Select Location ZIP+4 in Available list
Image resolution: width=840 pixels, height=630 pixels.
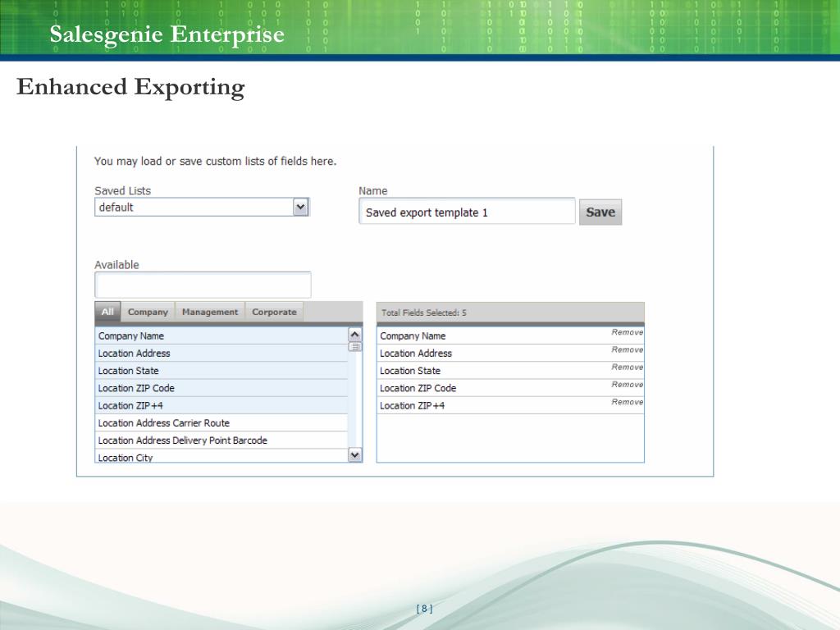pos(221,405)
